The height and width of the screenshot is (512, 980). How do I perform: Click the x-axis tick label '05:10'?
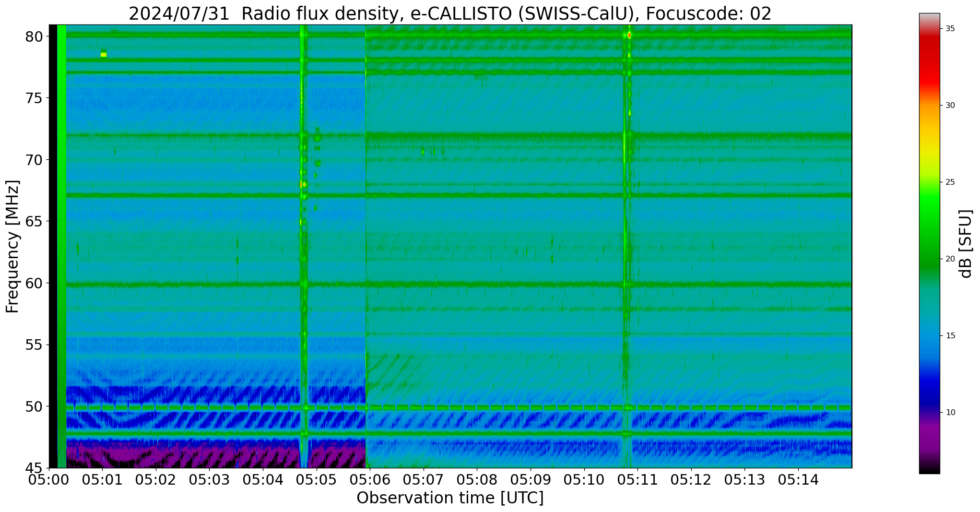point(584,479)
